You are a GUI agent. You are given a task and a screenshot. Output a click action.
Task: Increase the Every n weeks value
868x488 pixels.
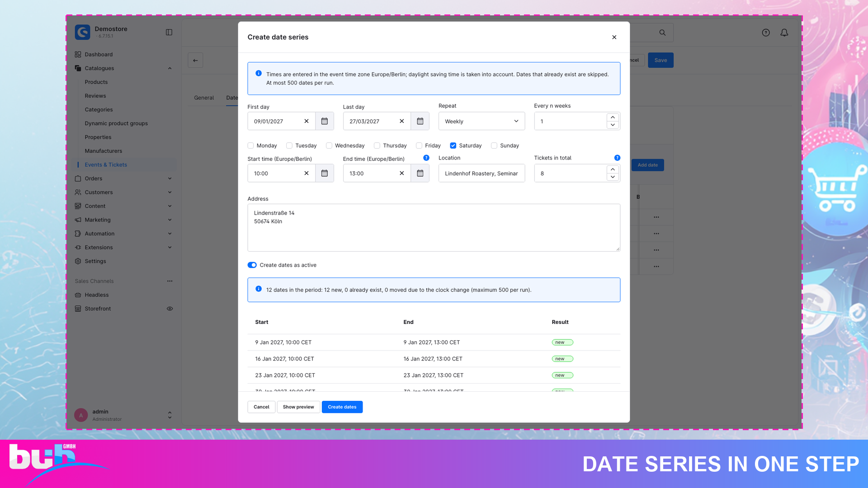613,117
